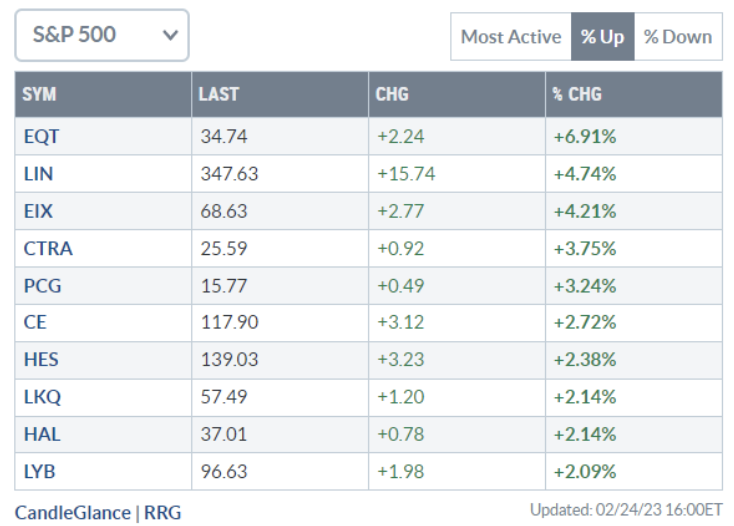
Task: Open the S&P 500 index dropdown
Action: (x=101, y=35)
